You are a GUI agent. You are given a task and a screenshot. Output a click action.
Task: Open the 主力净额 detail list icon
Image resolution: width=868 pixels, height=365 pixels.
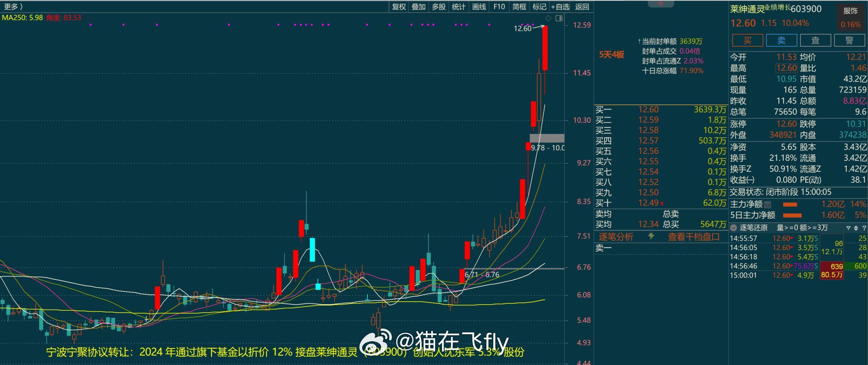click(767, 204)
